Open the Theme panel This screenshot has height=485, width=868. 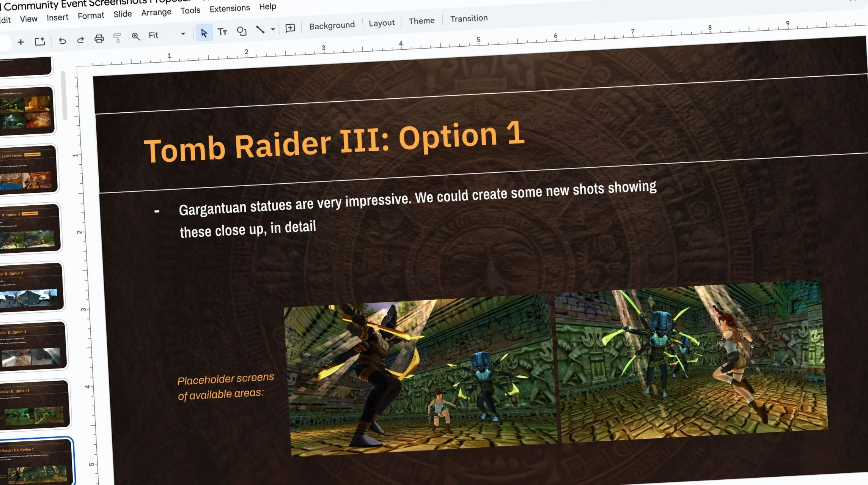coord(421,20)
